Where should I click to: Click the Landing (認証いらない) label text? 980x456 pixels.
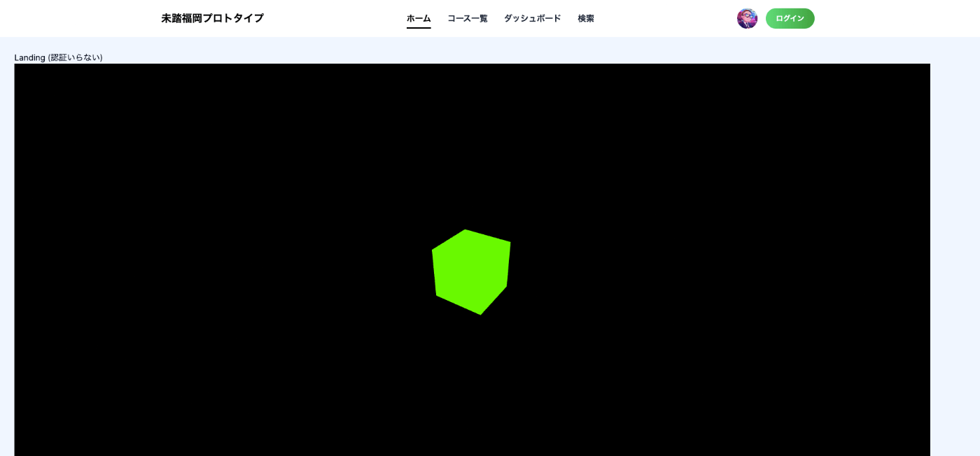[59, 57]
